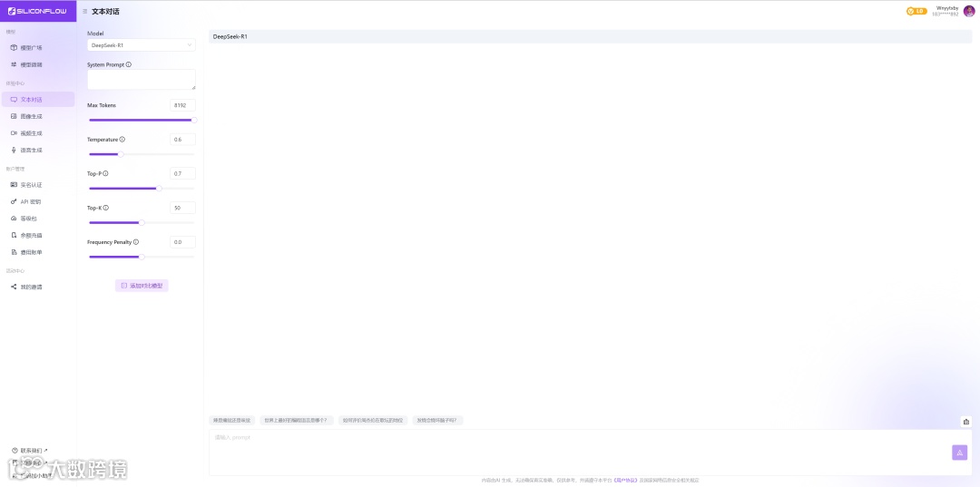Click the Top-K value field 50

click(182, 208)
